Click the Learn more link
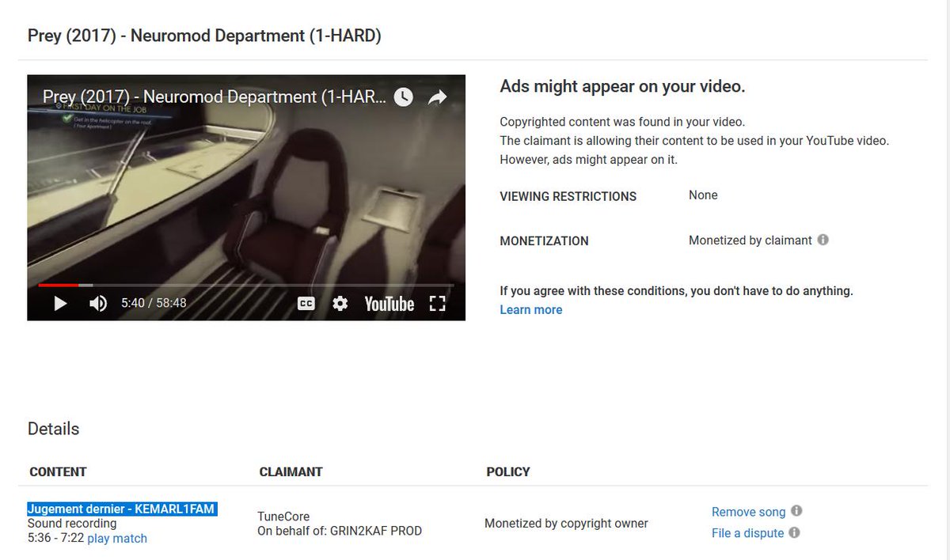 tap(531, 309)
